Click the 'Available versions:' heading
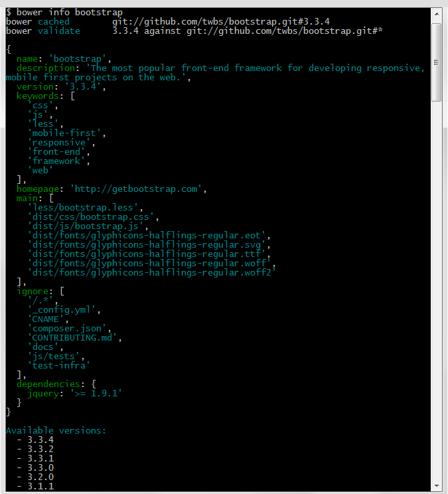This screenshot has height=494, width=448. point(56,430)
